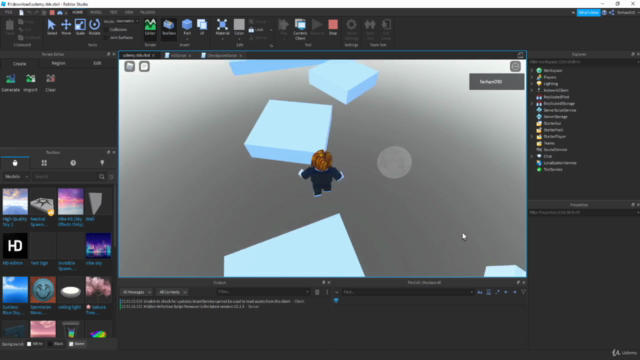Open the viewport three-dots menu
This screenshot has height=360, width=640.
[515, 67]
